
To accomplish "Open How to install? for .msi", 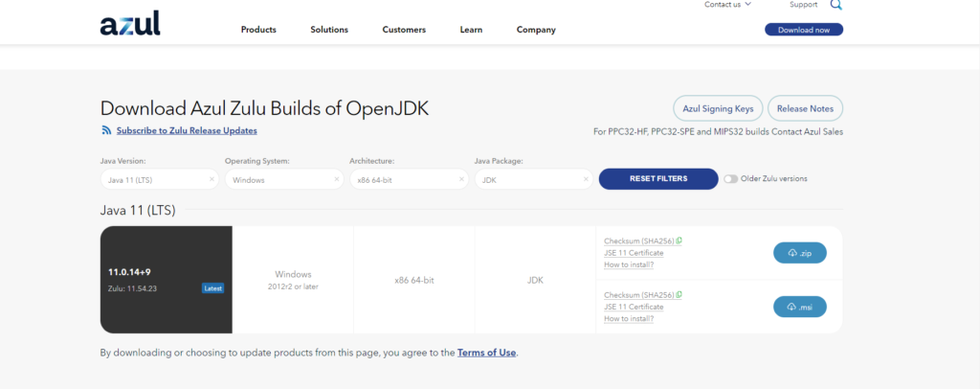I will pos(629,318).
